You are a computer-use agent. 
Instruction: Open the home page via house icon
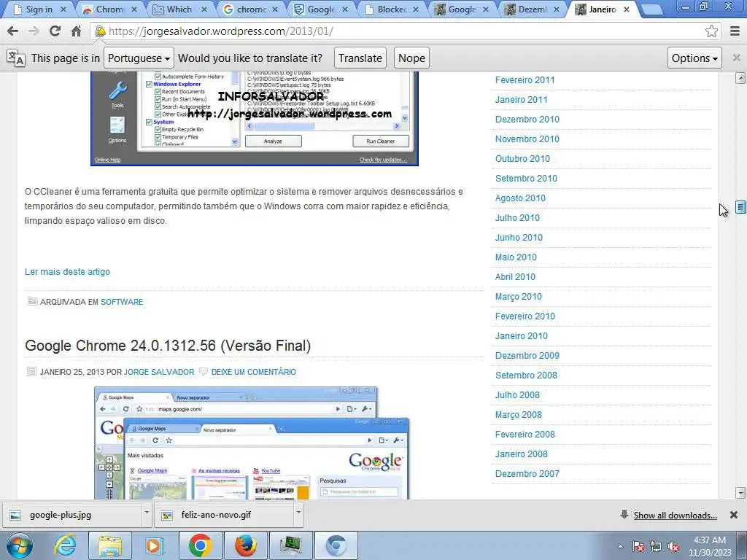(76, 31)
